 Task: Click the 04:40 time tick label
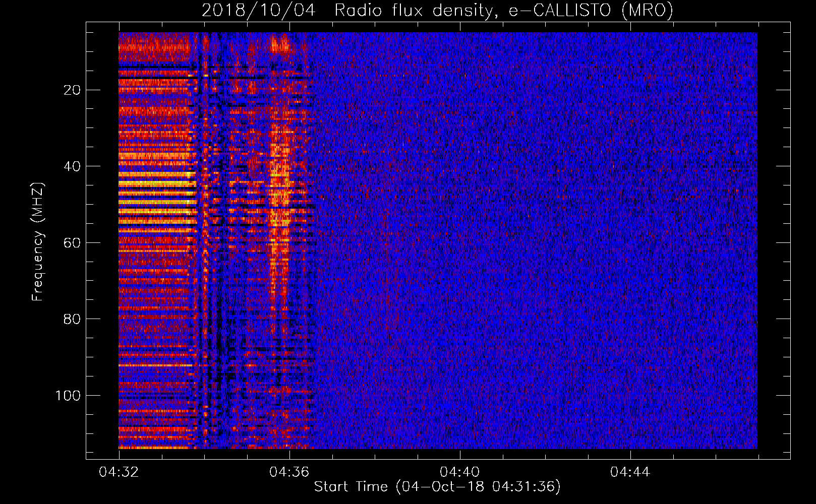460,472
